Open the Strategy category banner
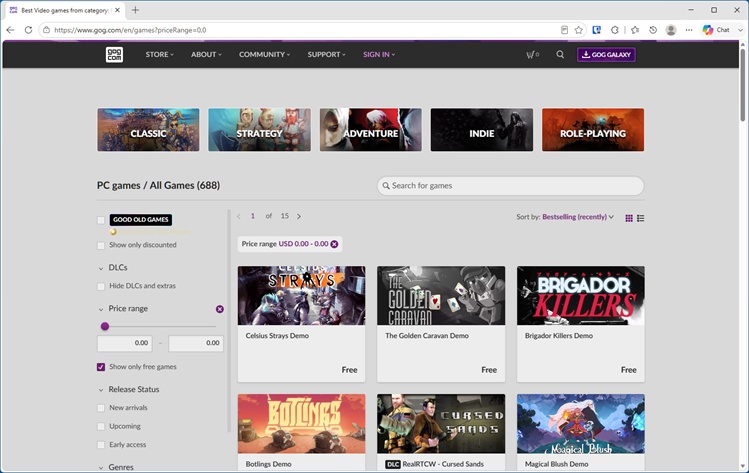This screenshot has width=749, height=473. click(x=259, y=129)
